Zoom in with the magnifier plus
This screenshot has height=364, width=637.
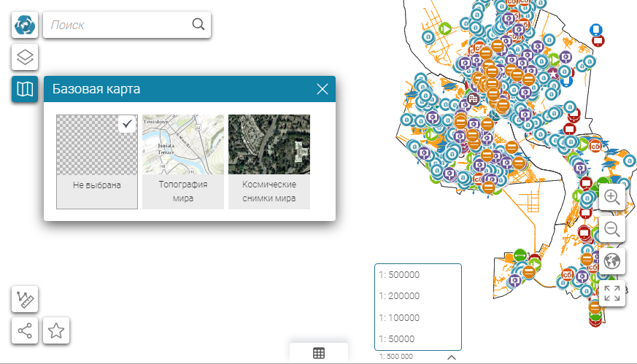coord(611,197)
